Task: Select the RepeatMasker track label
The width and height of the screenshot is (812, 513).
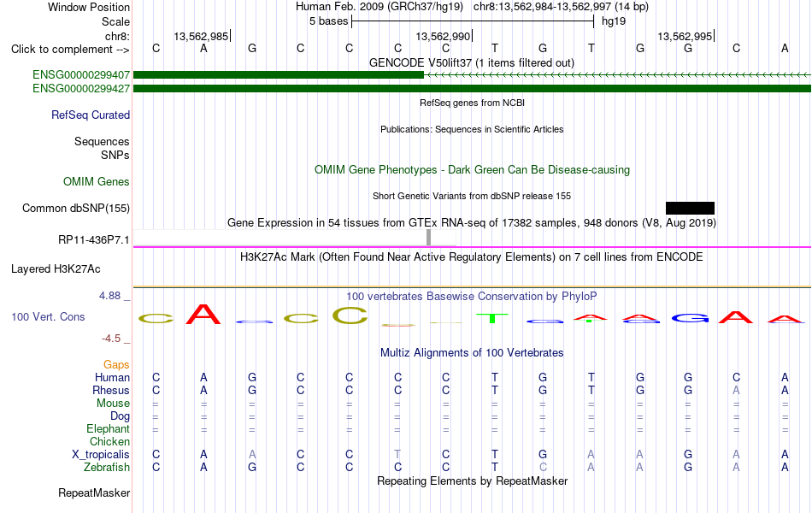Action: [x=94, y=492]
